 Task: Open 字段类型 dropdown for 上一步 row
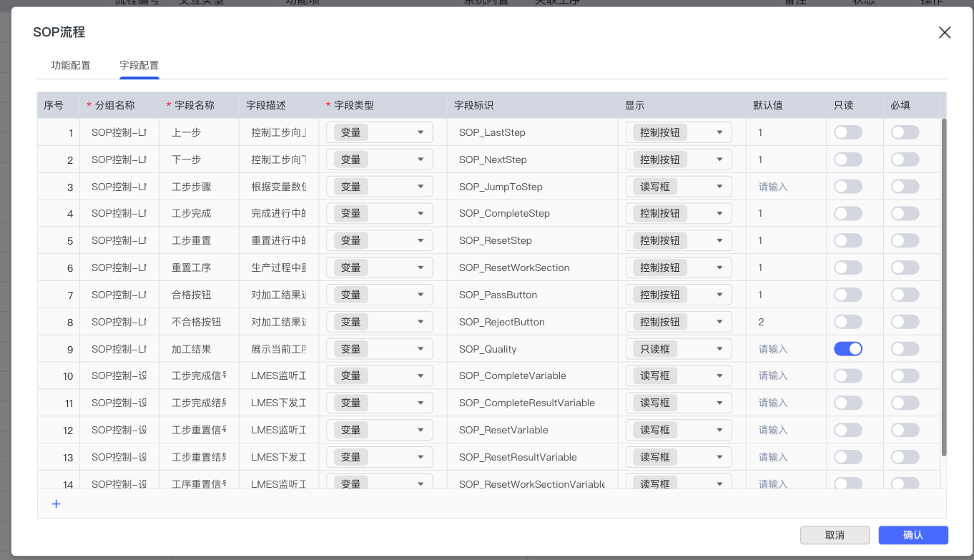coord(380,132)
